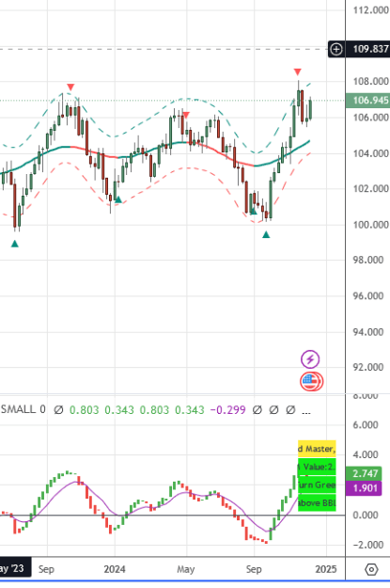Click the green 2.747 indicator value label
Screen dimensions: 390x588
(x=364, y=473)
